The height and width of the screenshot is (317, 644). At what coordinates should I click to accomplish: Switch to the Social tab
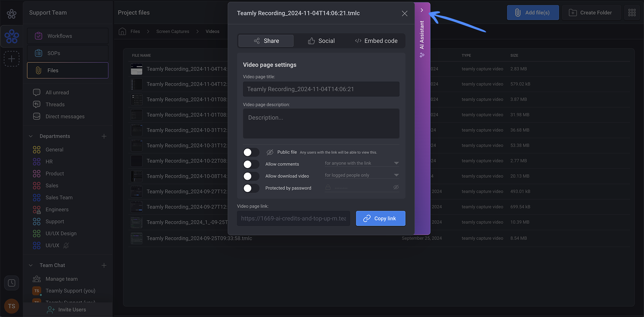point(321,41)
